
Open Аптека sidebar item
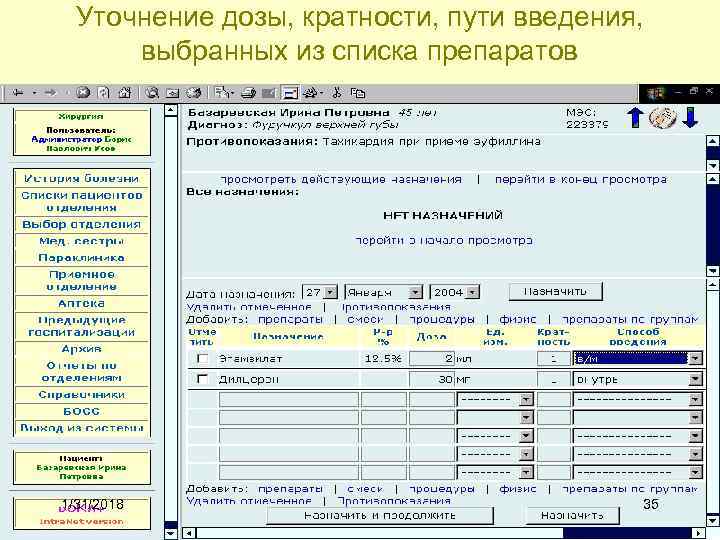[82, 303]
